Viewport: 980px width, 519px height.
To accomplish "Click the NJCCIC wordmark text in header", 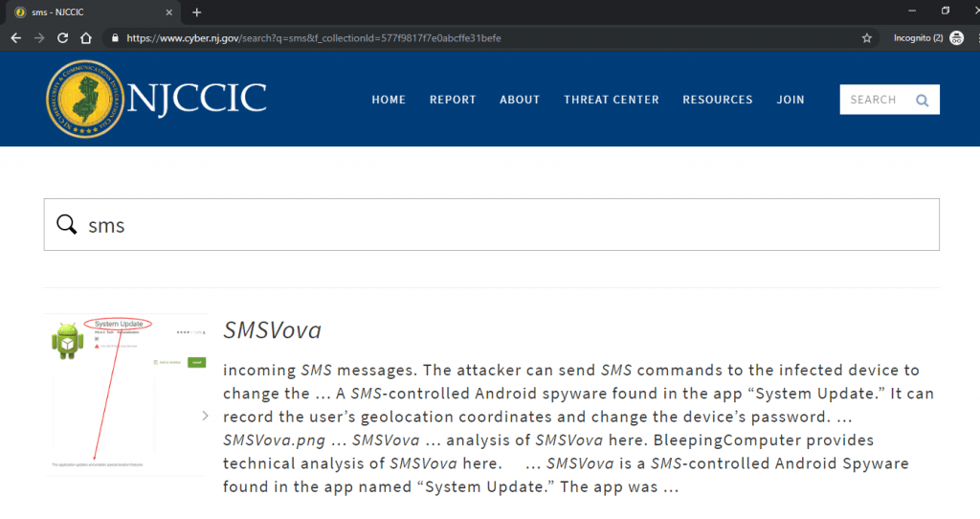I will point(197,99).
